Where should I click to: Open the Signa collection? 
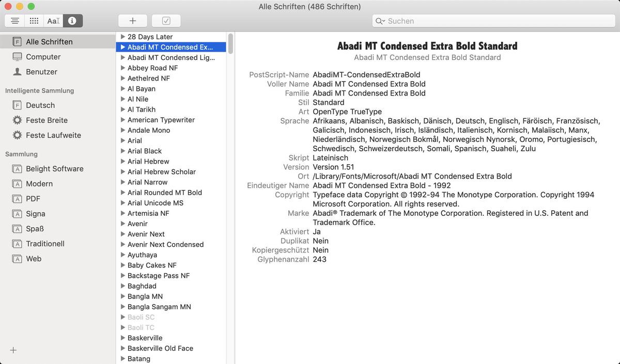click(57, 214)
